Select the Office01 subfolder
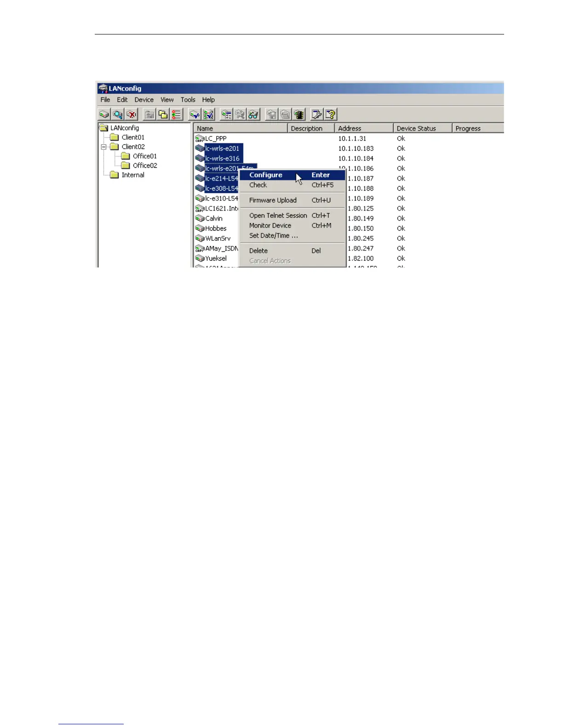Image resolution: width=563 pixels, height=728 pixels. tap(145, 156)
